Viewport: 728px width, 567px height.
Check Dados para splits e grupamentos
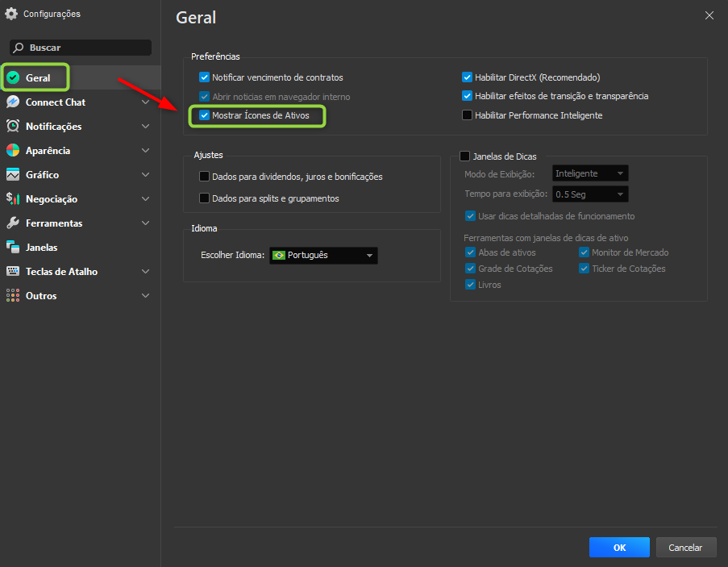click(x=204, y=198)
